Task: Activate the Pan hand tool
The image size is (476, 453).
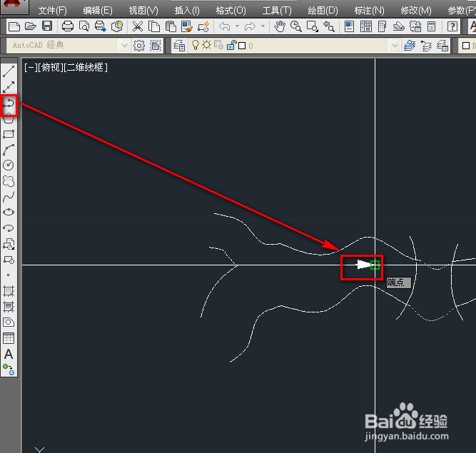Action: (x=279, y=26)
